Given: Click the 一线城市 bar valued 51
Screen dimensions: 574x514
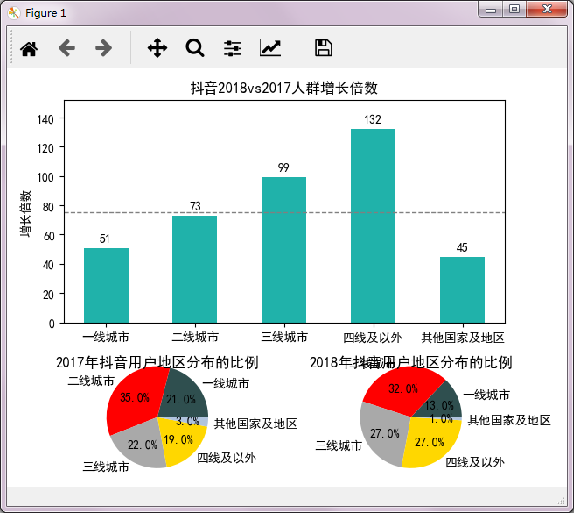Looking at the screenshot, I should tap(107, 286).
